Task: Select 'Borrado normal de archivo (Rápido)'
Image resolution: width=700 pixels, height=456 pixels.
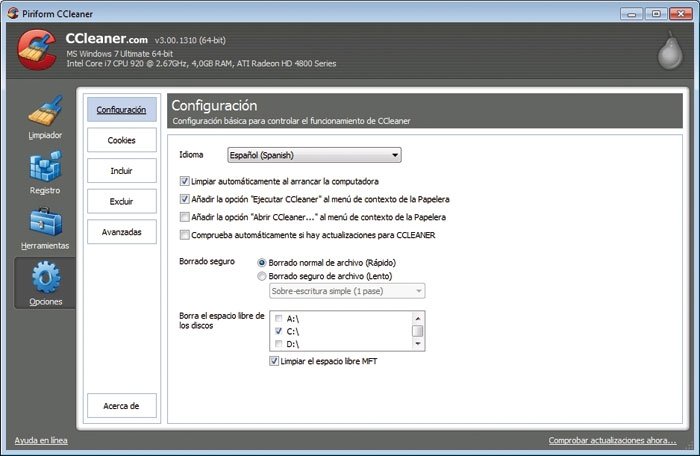Action: [262, 263]
